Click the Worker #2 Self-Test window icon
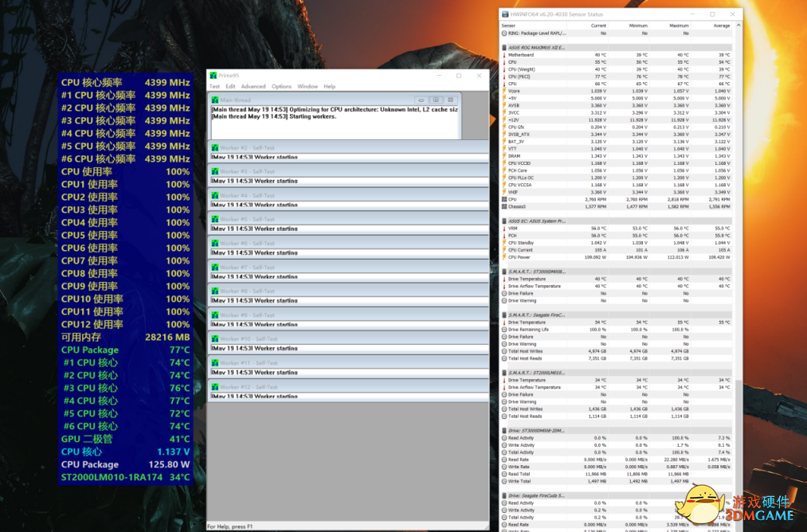 pyautogui.click(x=215, y=147)
